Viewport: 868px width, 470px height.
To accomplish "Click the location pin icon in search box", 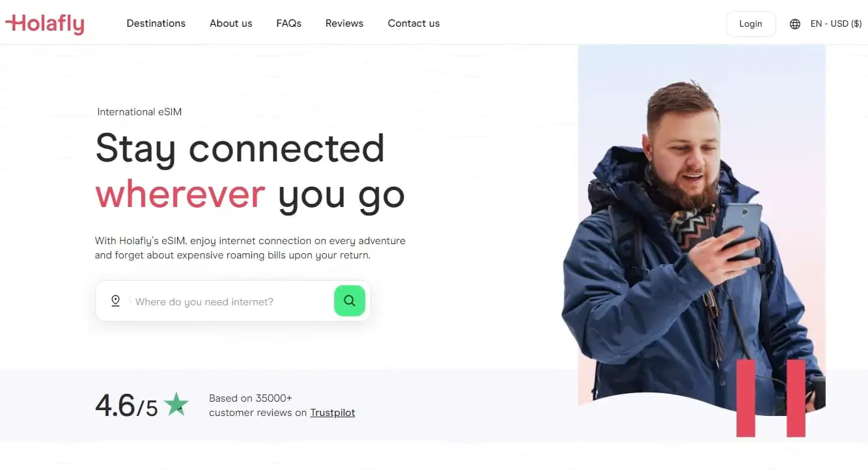I will pos(115,301).
